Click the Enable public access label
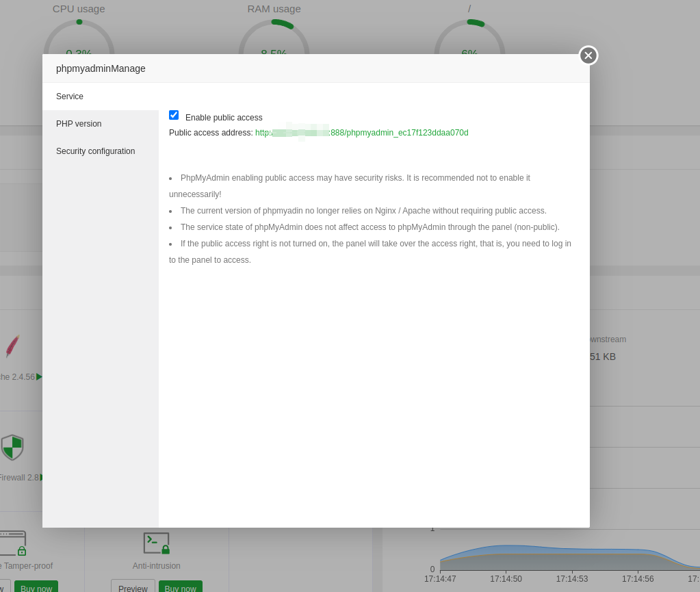Screen dimensions: 700x592 (x=224, y=118)
